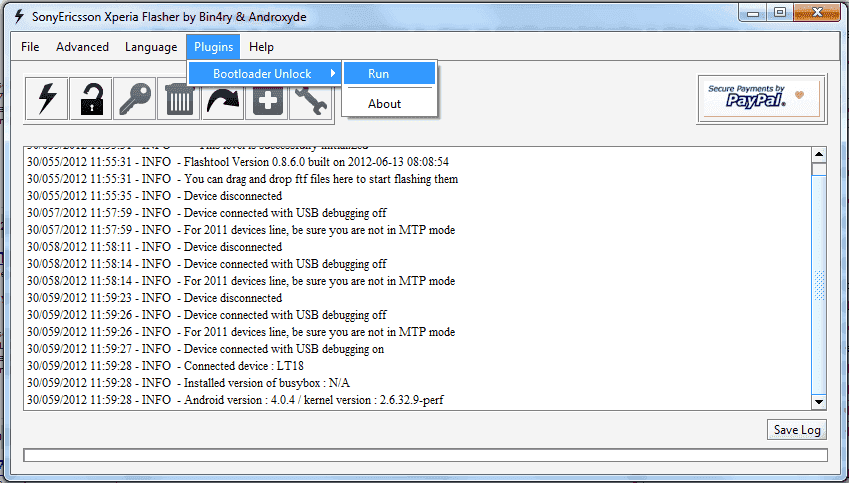849x483 pixels.
Task: Click log line 'Flashtool Version 0.8.6.0 built'
Action: point(238,162)
